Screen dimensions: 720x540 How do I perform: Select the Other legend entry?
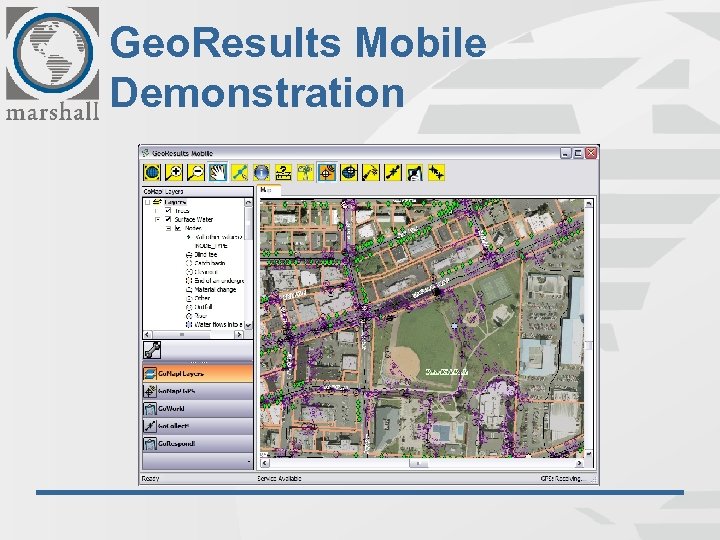click(198, 298)
